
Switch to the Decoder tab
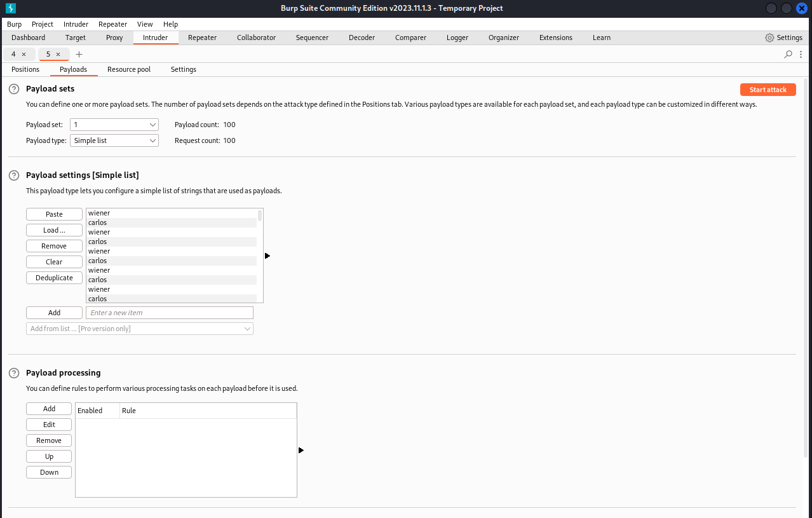tap(362, 37)
